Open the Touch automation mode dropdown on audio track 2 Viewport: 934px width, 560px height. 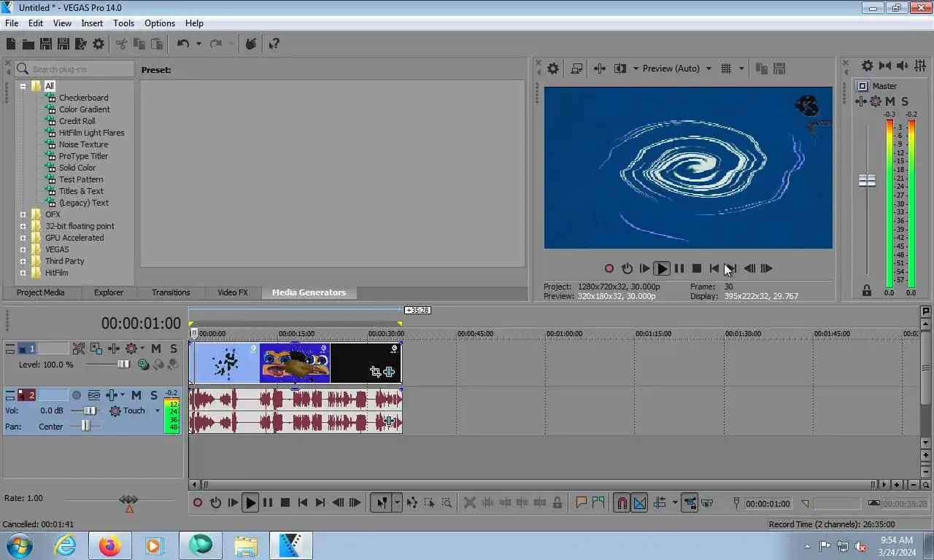(157, 411)
